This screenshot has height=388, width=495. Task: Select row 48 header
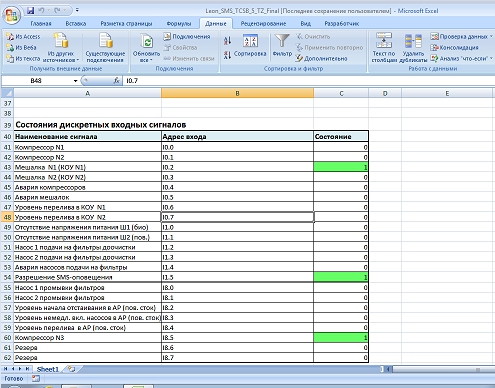point(7,217)
